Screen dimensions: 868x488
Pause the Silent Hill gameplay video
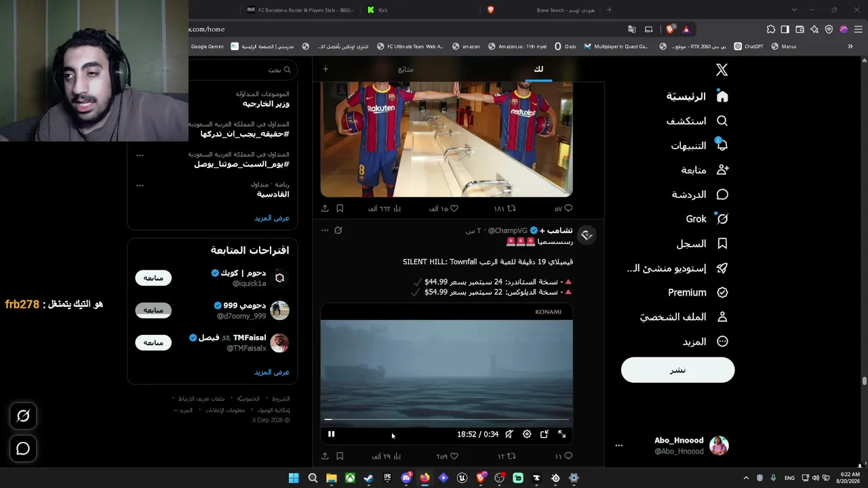click(x=331, y=434)
